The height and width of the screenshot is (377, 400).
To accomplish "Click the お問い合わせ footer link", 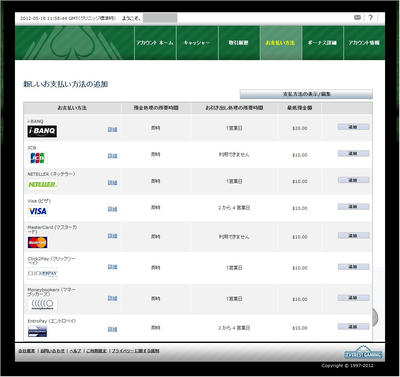I will [53, 351].
